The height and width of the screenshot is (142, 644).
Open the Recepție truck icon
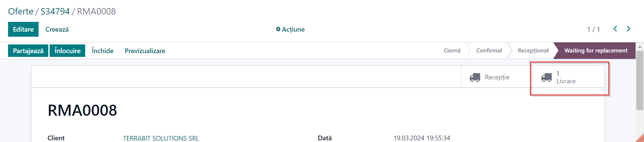coord(475,77)
